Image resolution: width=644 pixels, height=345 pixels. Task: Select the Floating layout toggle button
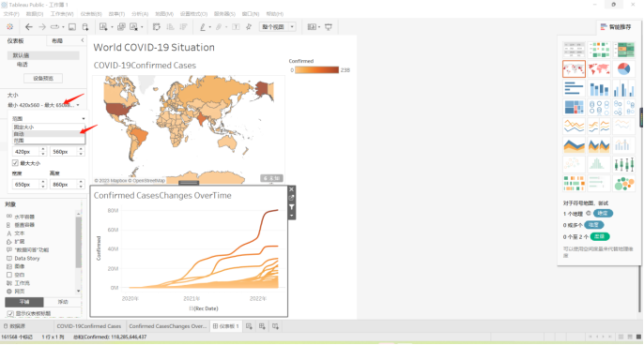click(63, 302)
